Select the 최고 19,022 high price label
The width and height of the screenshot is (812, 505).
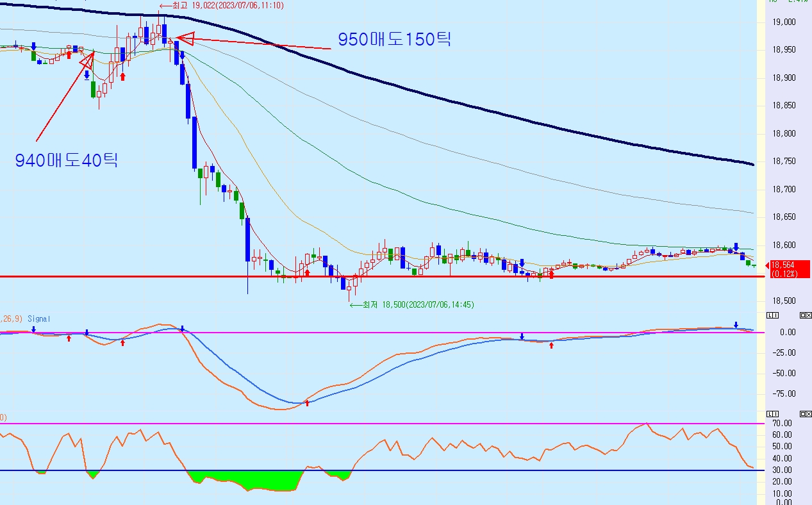222,5
